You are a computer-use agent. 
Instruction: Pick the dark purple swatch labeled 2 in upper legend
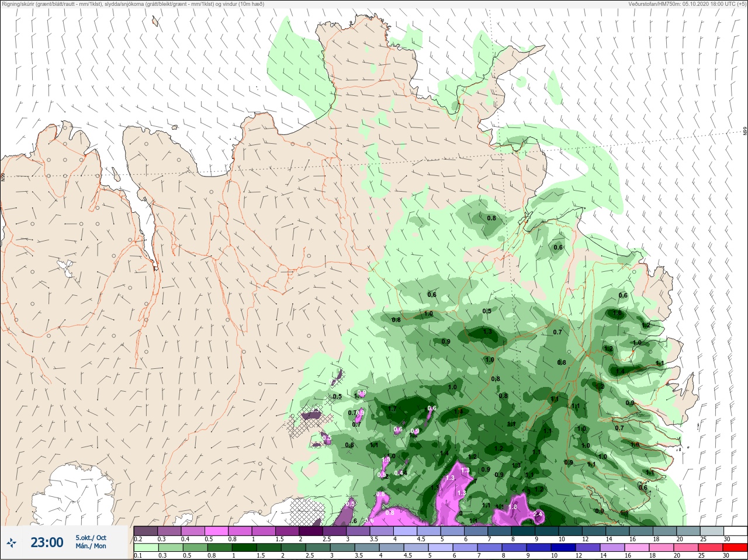[311, 531]
